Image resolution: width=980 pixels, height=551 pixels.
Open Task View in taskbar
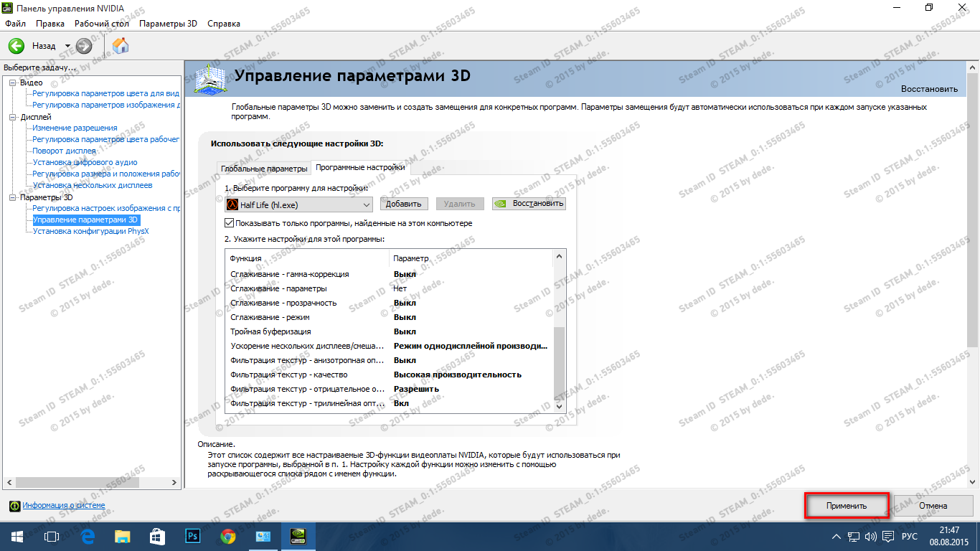point(51,537)
